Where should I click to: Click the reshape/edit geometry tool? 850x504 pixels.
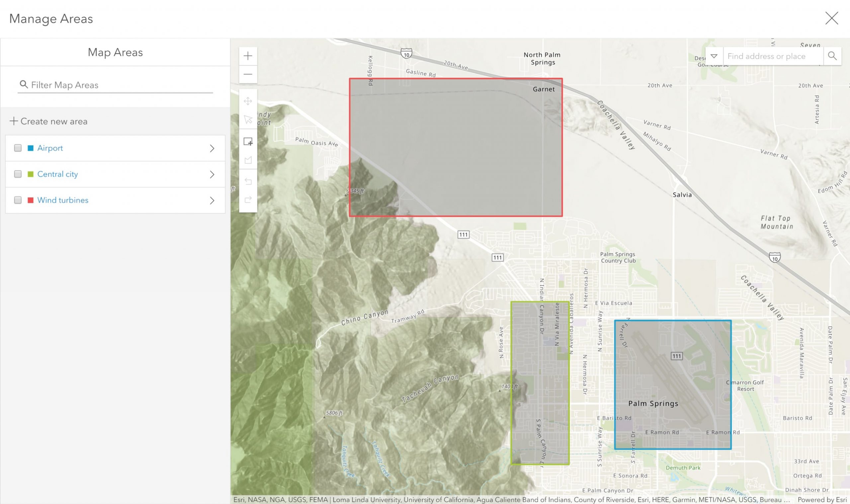tap(248, 160)
